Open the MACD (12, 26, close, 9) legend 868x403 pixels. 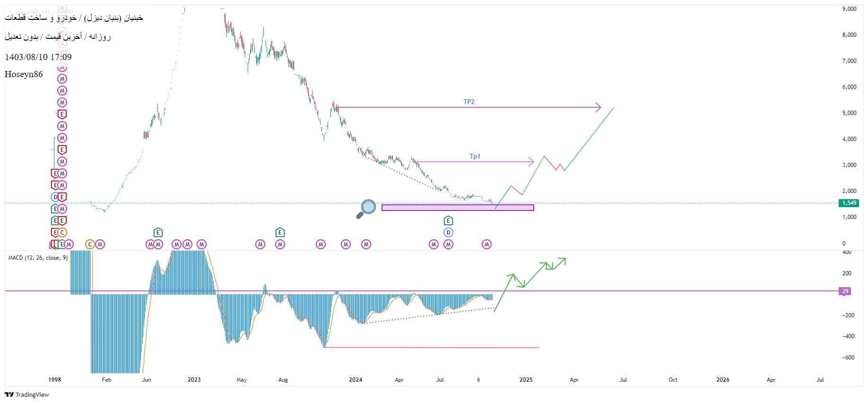click(38, 258)
